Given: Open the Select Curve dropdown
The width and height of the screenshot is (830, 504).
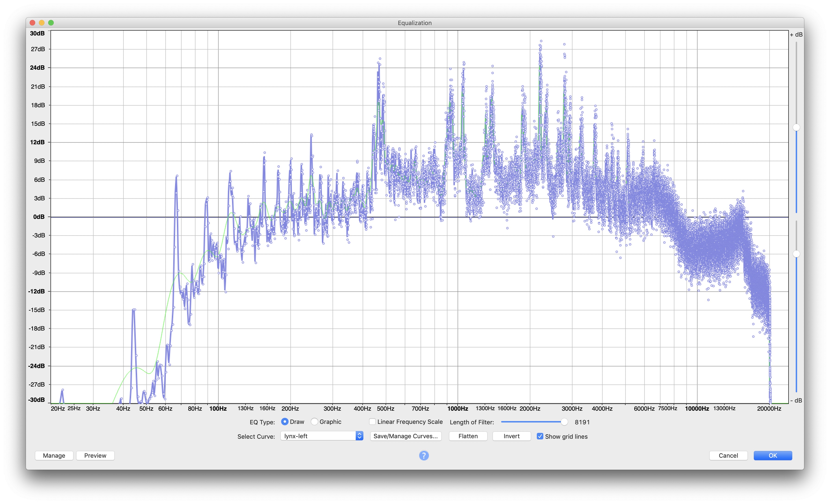Looking at the screenshot, I should (x=322, y=436).
